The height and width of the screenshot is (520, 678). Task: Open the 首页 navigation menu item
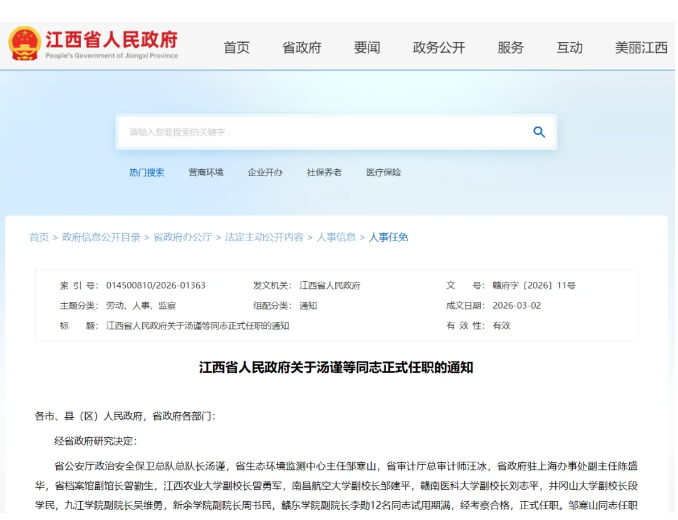coord(237,48)
